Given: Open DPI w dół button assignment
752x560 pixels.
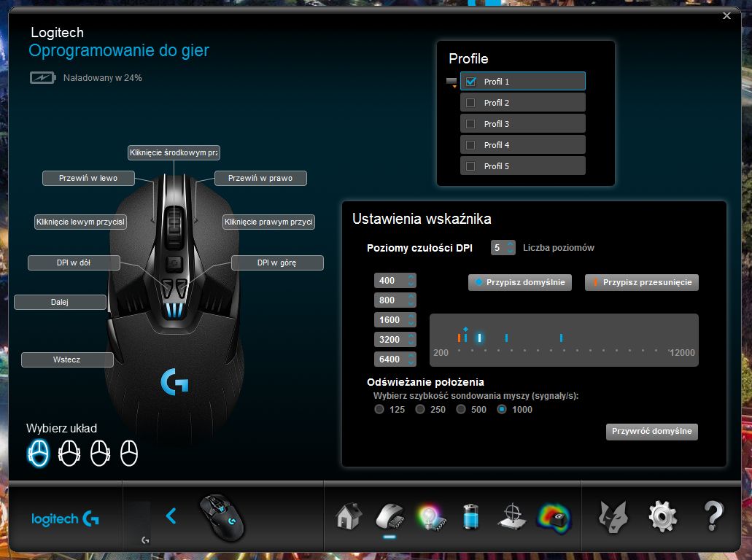Looking at the screenshot, I should [x=74, y=262].
